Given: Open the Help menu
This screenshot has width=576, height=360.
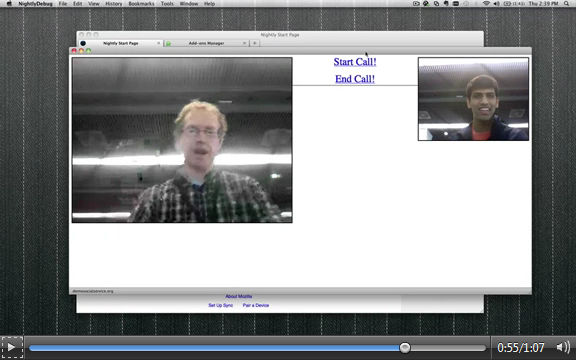Looking at the screenshot, I should [x=209, y=4].
